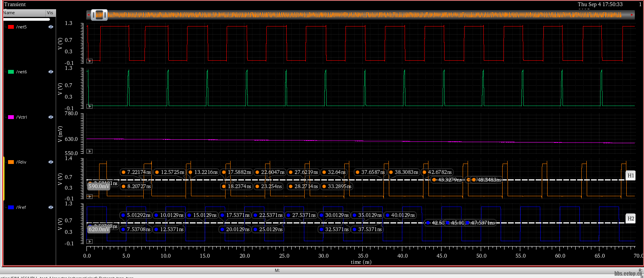644x278 pixels.
Task: Select the 38.3083ns intercept label
Action: [403, 172]
